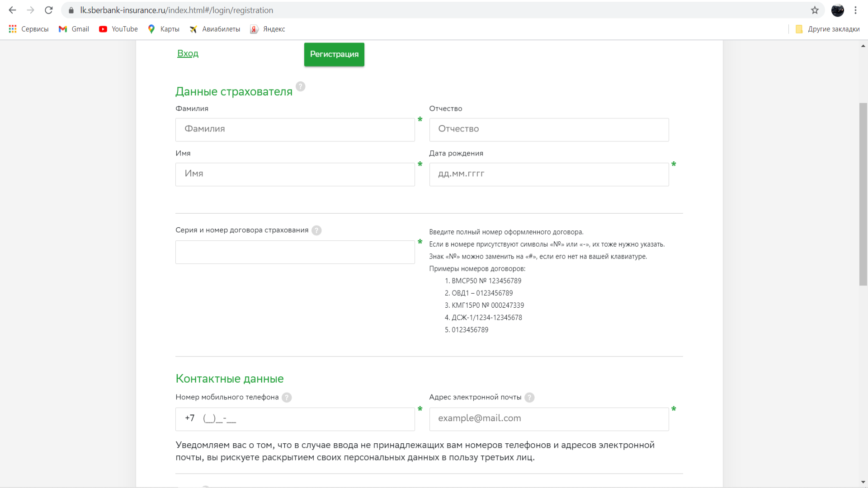Screen dimensions: 868x488
Task: Open the Яндекс bookmark
Action: [x=268, y=29]
